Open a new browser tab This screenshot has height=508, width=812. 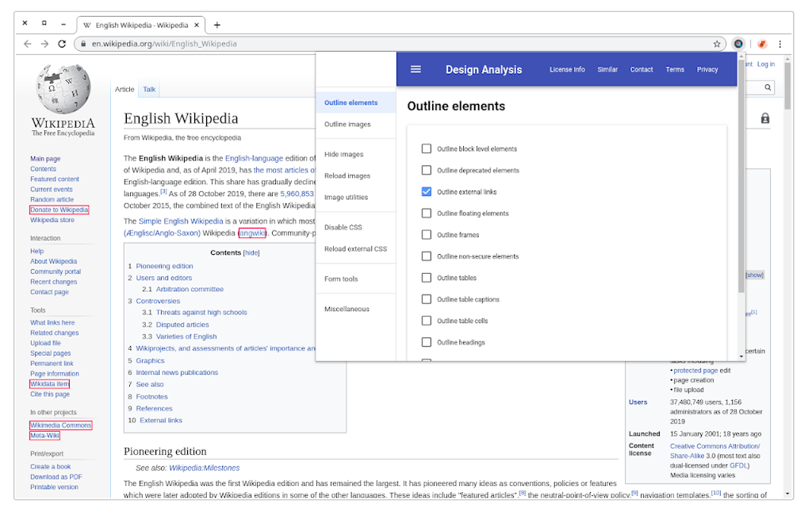point(217,25)
